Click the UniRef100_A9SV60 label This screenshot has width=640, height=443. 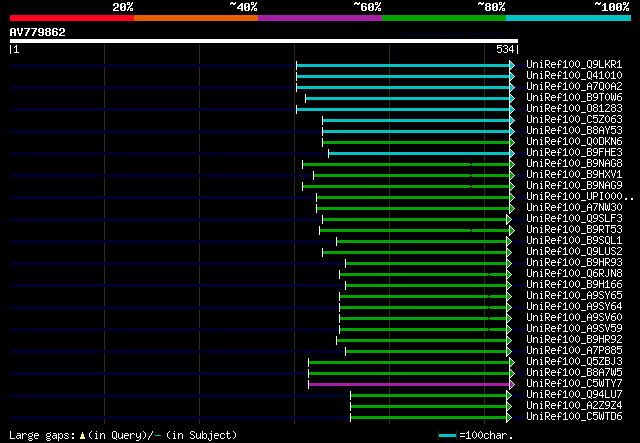[x=574, y=318]
